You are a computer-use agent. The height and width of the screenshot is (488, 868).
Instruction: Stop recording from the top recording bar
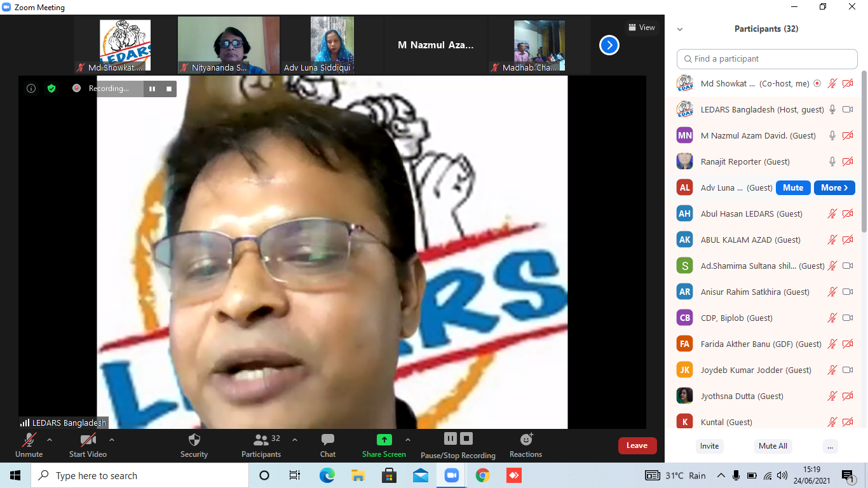pos(169,88)
